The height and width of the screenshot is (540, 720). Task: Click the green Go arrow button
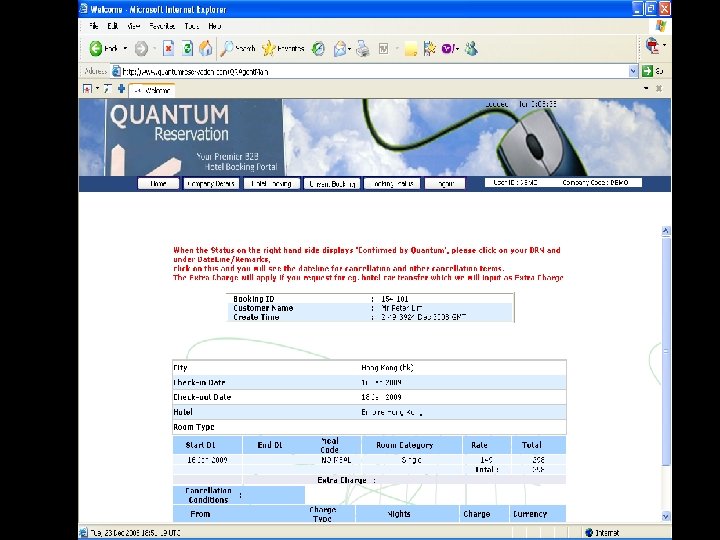click(x=647, y=71)
